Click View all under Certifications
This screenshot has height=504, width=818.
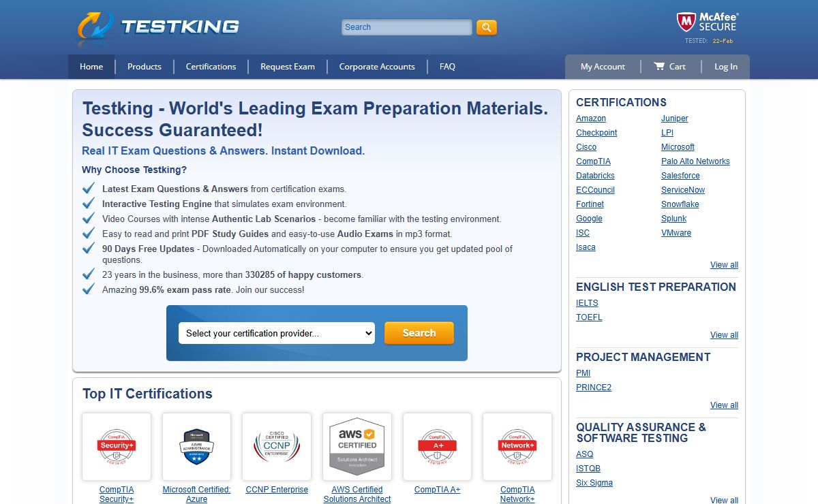tap(724, 265)
